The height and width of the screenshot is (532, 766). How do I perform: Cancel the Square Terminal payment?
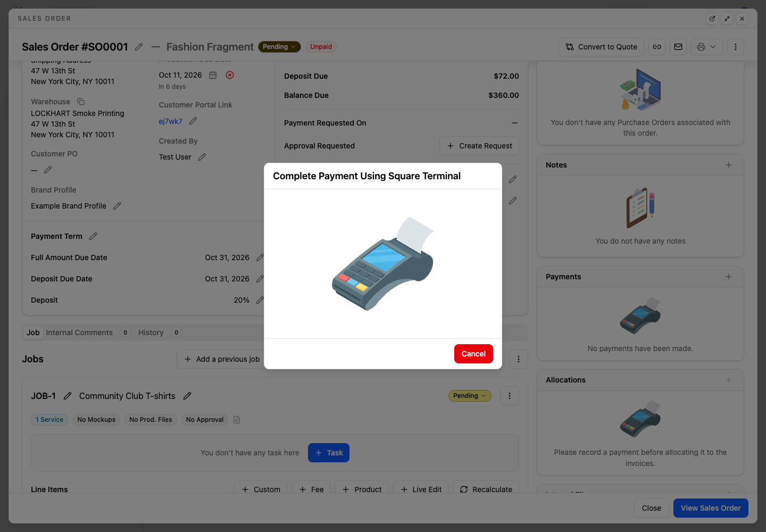click(x=473, y=354)
